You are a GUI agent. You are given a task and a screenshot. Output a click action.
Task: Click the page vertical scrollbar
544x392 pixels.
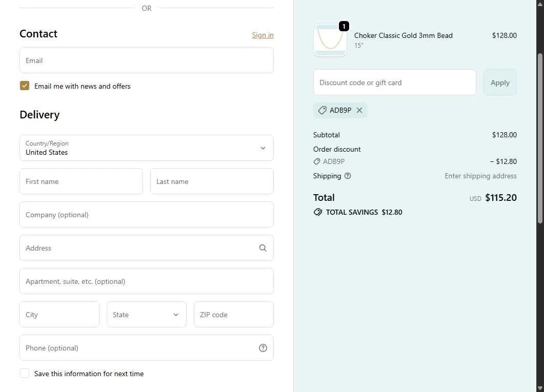pyautogui.click(x=540, y=138)
